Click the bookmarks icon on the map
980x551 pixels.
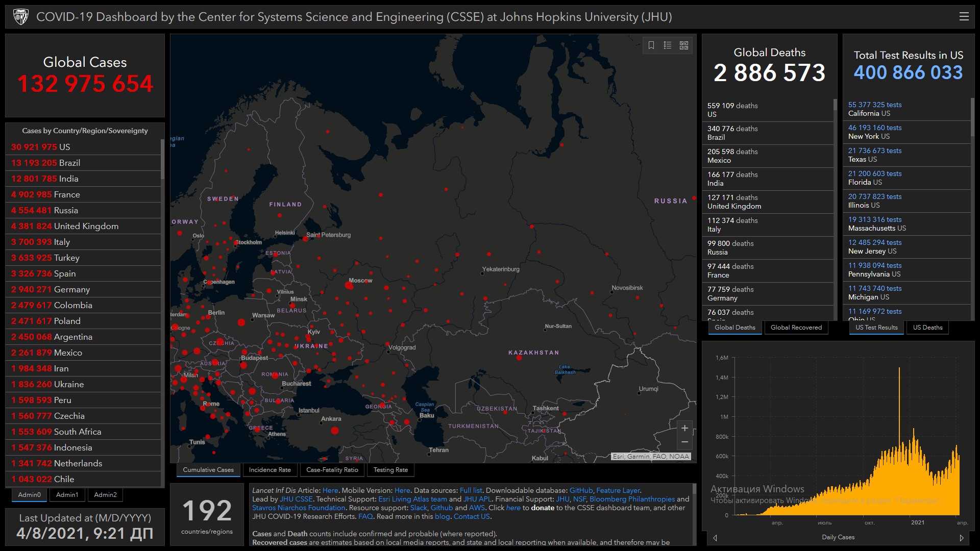[651, 45]
